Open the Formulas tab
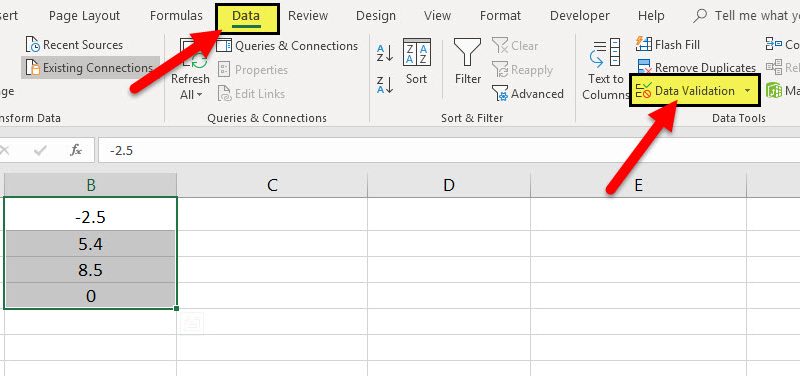Image resolution: width=800 pixels, height=376 pixels. 176,16
